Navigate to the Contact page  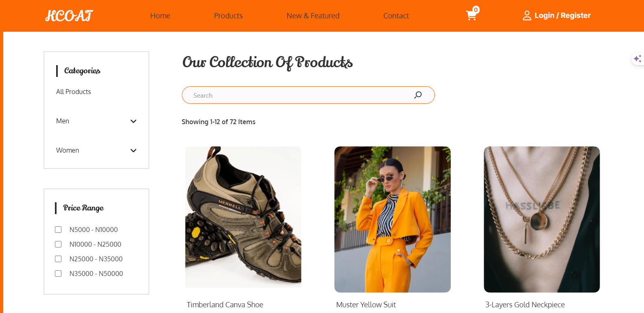click(x=396, y=15)
